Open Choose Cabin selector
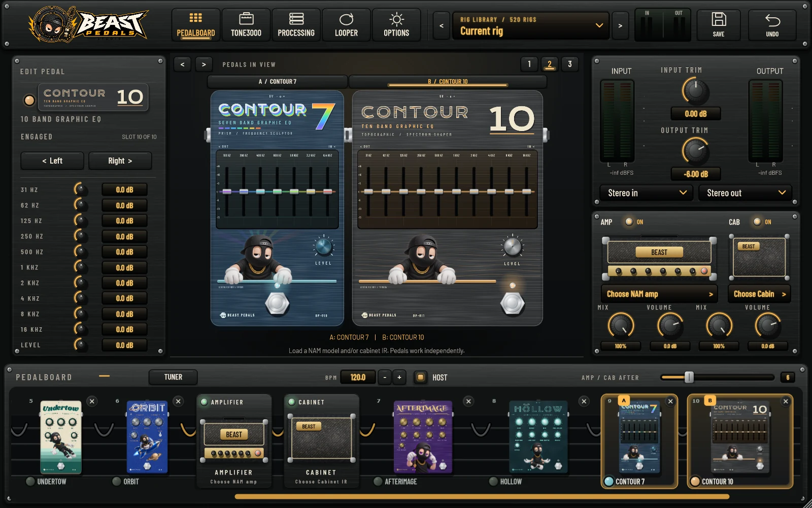Viewport: 812px width, 508px height. (x=759, y=294)
